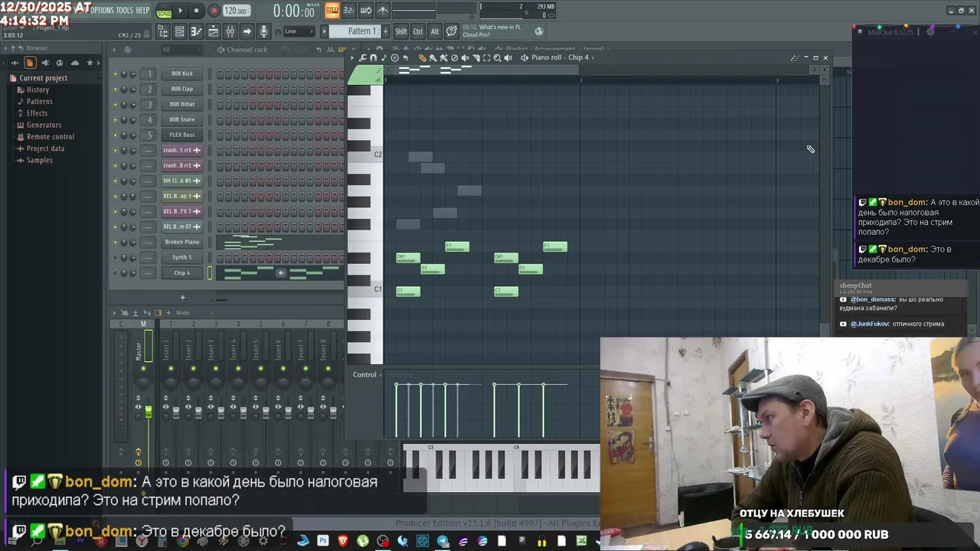Click the Shift key button

(x=401, y=31)
